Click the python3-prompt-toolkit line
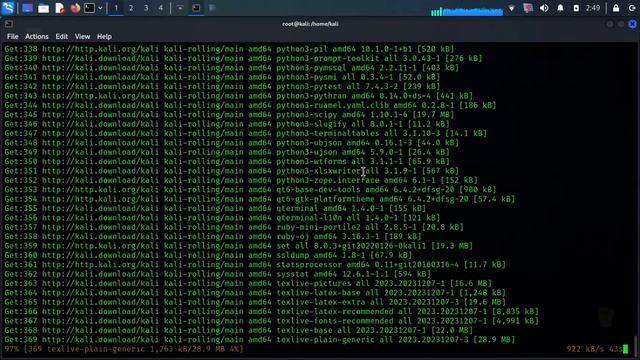 pyautogui.click(x=243, y=58)
